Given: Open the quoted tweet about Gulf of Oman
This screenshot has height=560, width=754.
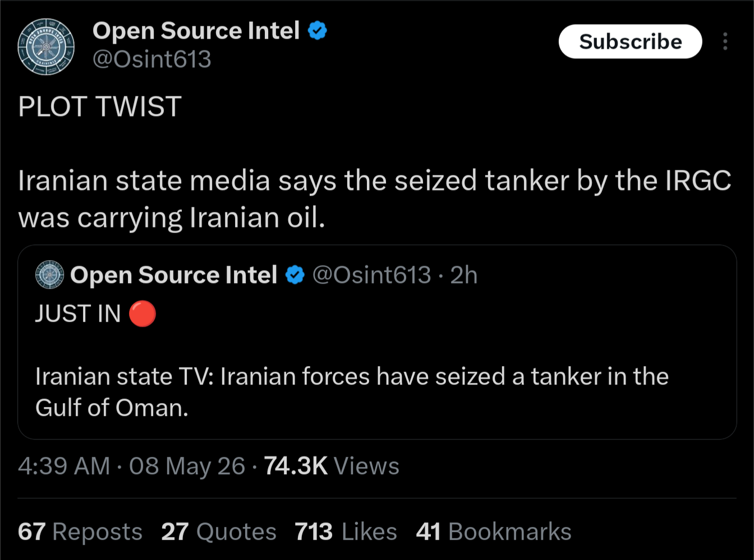Looking at the screenshot, I should [x=377, y=342].
